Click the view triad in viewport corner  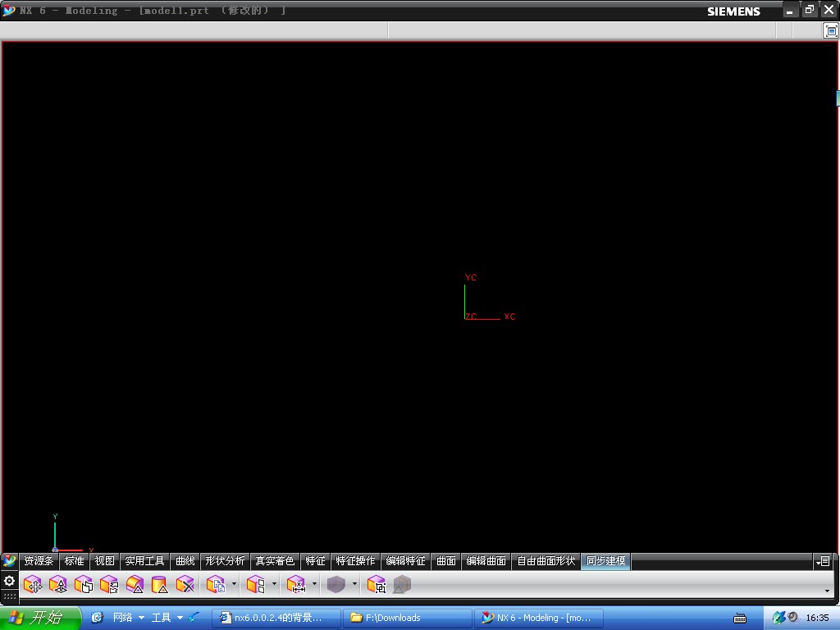[x=72, y=533]
